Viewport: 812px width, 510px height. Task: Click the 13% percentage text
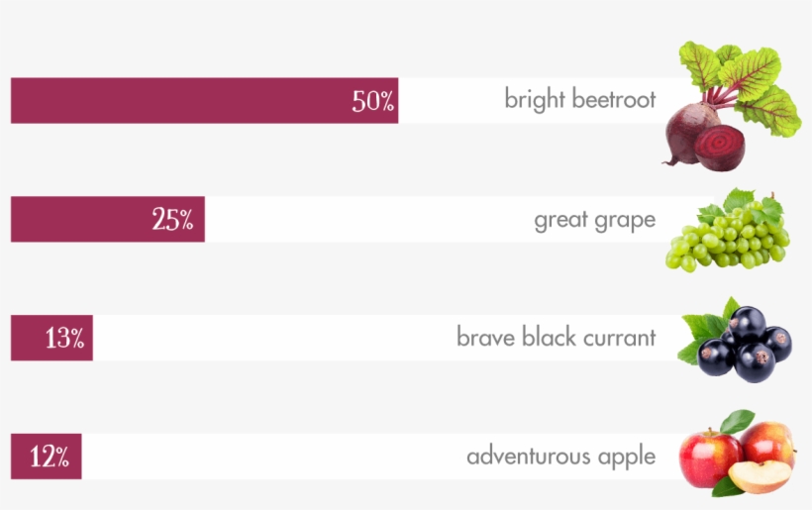point(64,338)
